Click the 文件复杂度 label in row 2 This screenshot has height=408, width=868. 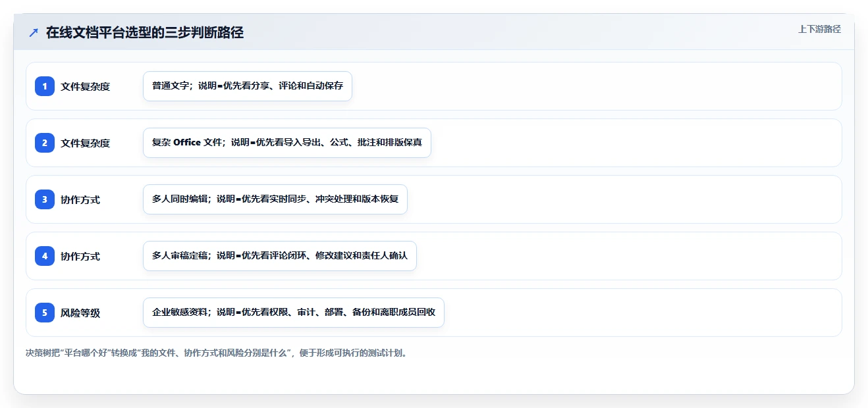tap(86, 143)
